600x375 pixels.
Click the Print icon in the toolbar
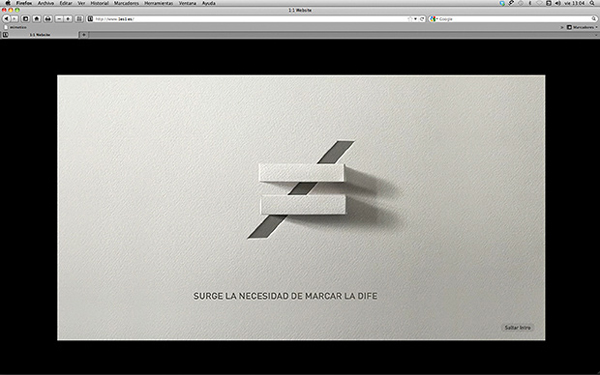point(48,19)
